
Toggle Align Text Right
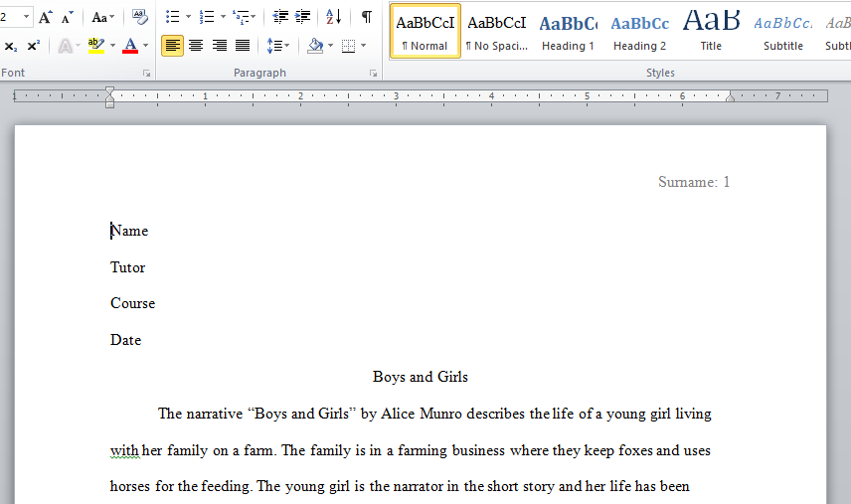tap(220, 46)
